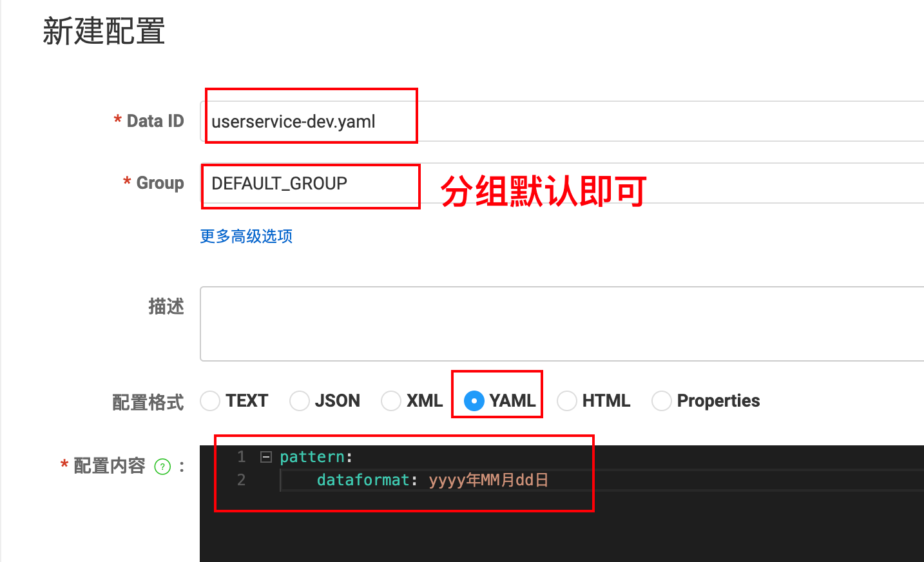Select the HTML format radio button
This screenshot has height=562, width=924.
pyautogui.click(x=567, y=401)
